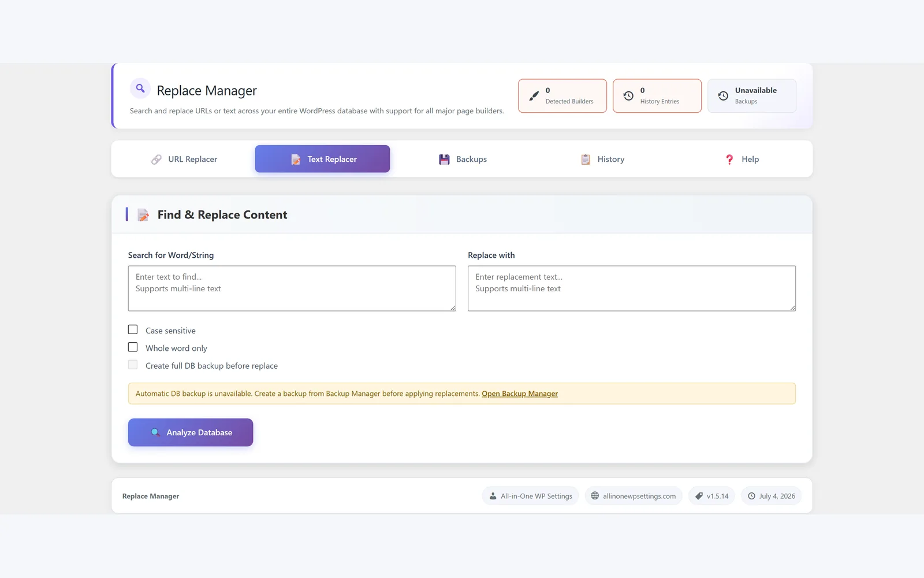Click the Replace with label
This screenshot has width=924, height=578.
click(x=491, y=255)
